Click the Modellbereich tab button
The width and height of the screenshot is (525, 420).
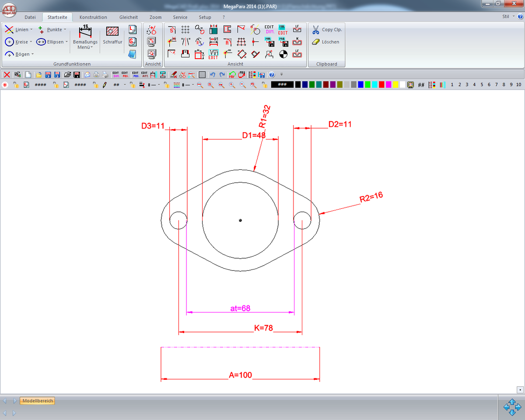pos(38,401)
